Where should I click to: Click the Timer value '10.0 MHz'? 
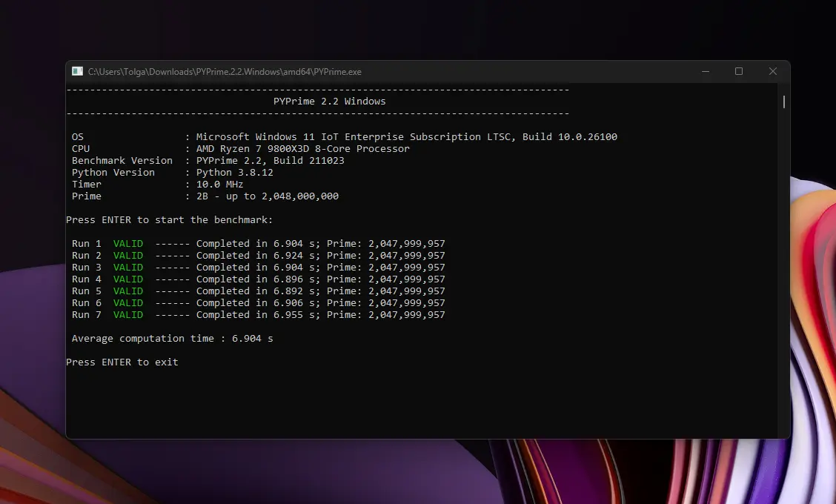(219, 184)
